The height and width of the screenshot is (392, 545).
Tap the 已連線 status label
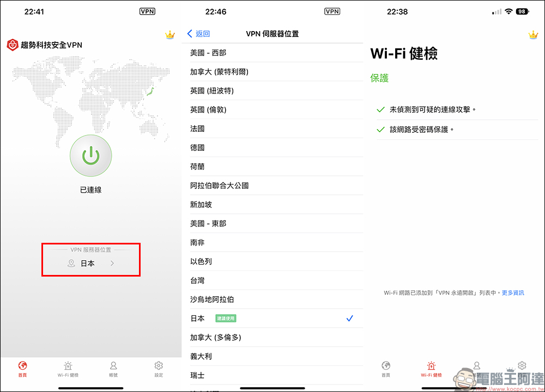click(x=90, y=190)
